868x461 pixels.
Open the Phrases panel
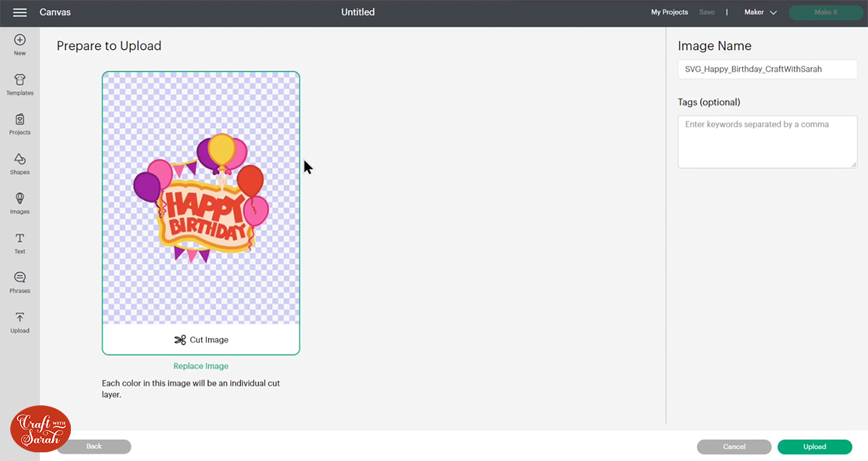[20, 282]
